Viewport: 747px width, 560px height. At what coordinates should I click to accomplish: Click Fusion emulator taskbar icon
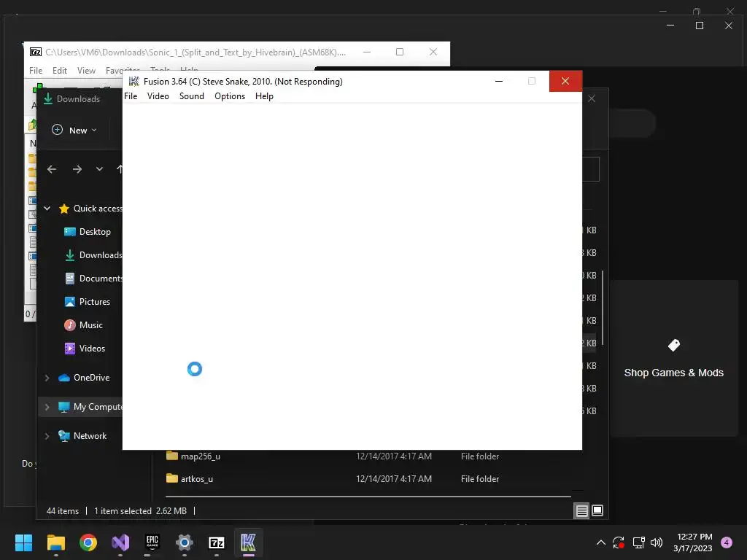[248, 542]
